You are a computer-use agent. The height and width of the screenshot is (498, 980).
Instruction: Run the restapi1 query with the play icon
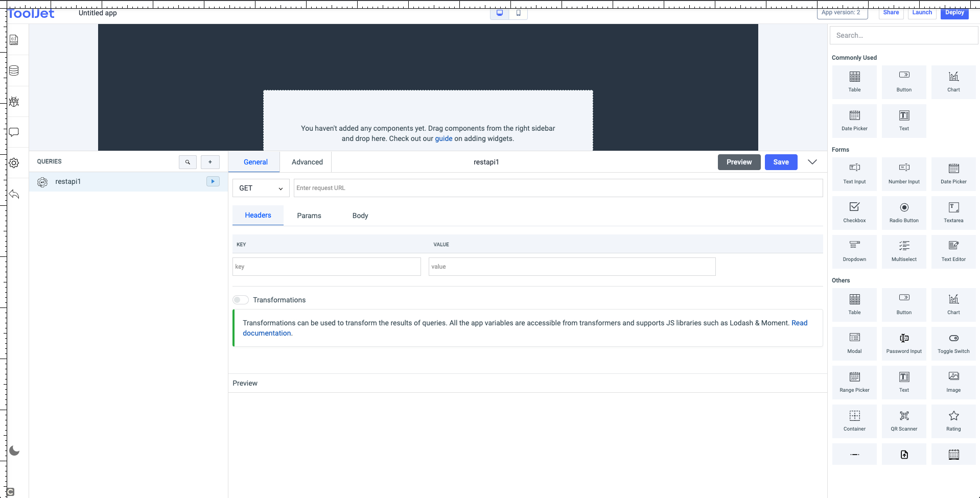(212, 181)
